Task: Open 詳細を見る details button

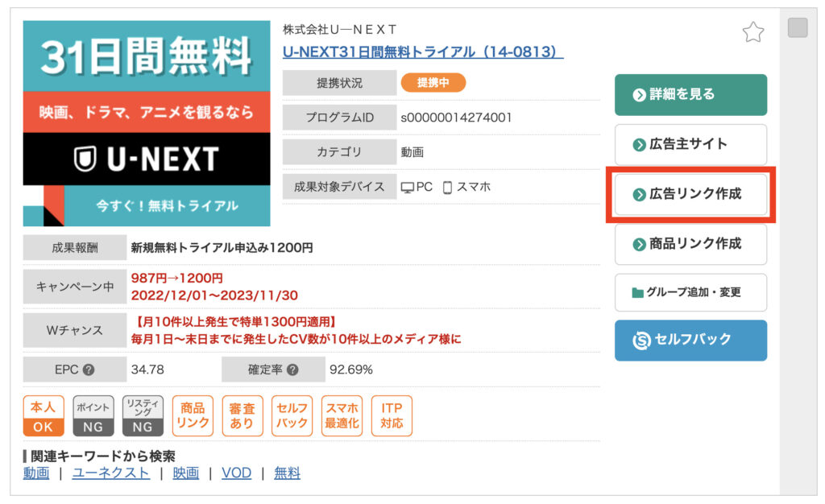Action: (x=690, y=94)
